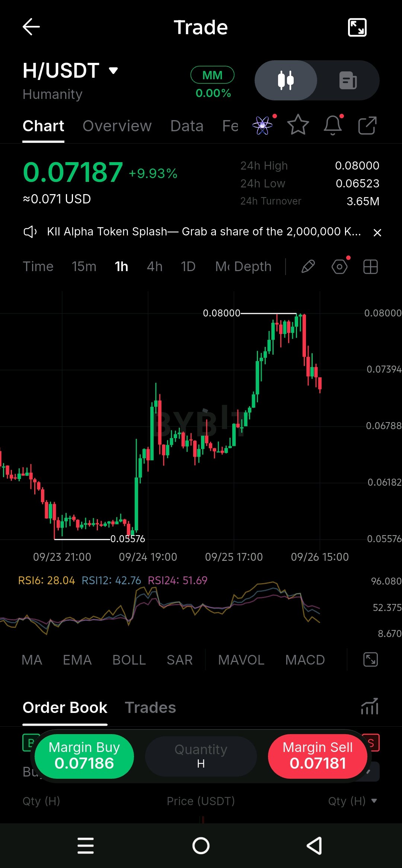Enable the BOLL indicator

(129, 660)
